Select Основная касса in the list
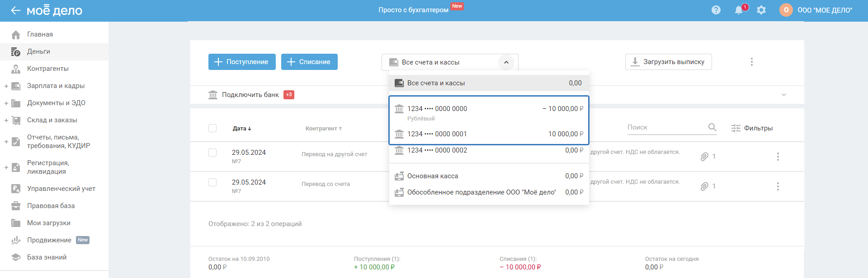868x278 pixels. coord(489,176)
